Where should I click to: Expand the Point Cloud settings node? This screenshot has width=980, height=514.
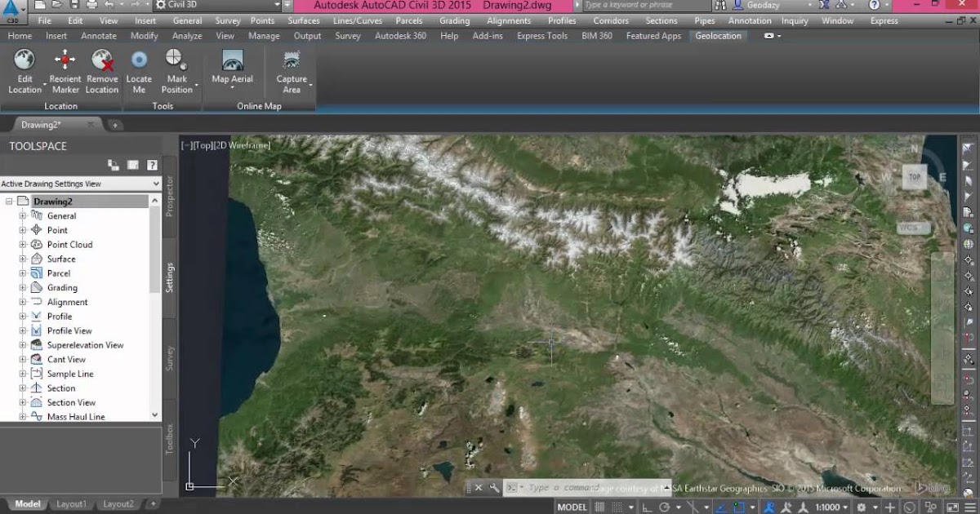pos(23,245)
